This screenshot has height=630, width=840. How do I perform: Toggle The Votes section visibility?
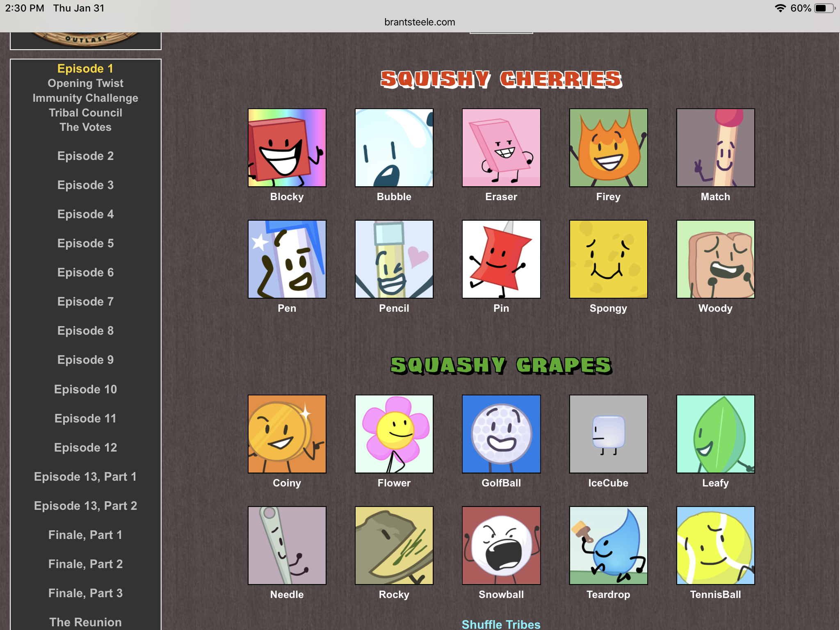tap(85, 126)
